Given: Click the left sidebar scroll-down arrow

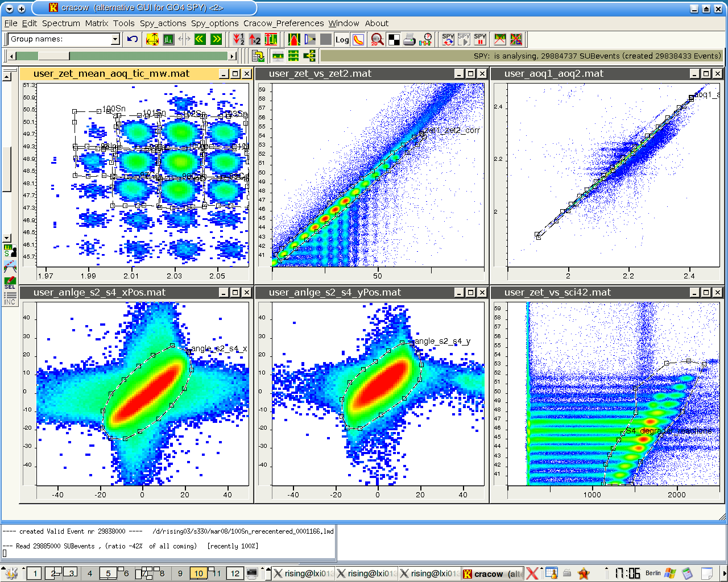Looking at the screenshot, I should (7, 238).
